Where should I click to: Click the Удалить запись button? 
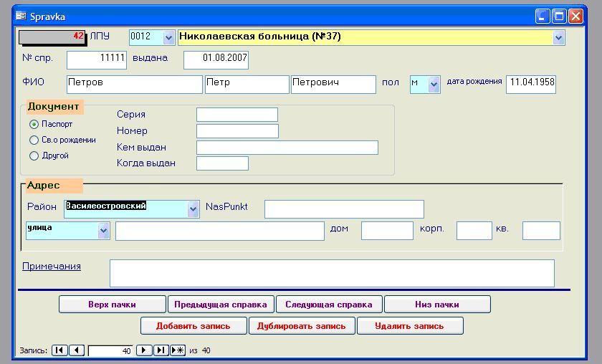click(x=409, y=326)
